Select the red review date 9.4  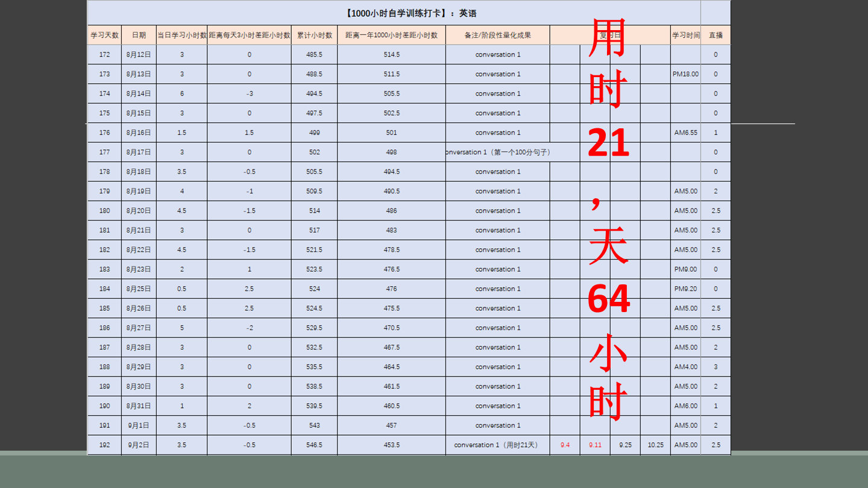point(565,445)
